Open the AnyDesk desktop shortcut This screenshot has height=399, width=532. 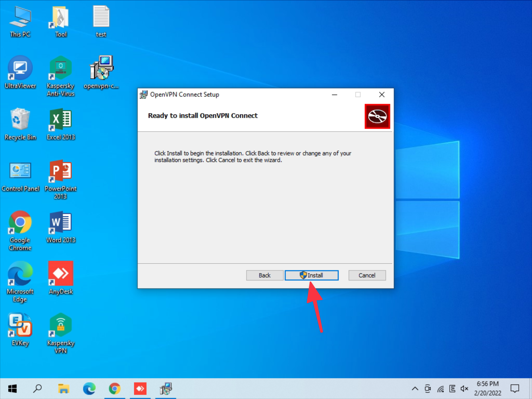(61, 274)
